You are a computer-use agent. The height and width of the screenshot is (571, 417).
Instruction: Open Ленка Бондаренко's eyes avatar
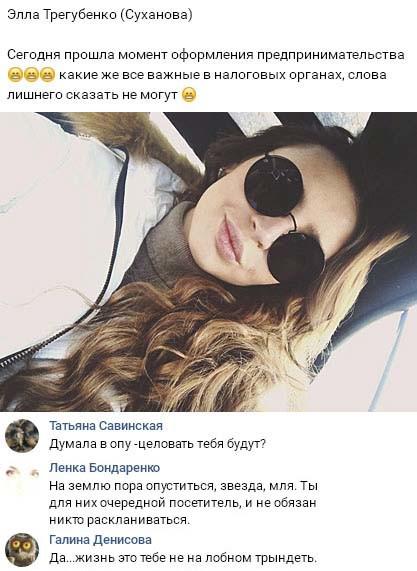(x=22, y=473)
